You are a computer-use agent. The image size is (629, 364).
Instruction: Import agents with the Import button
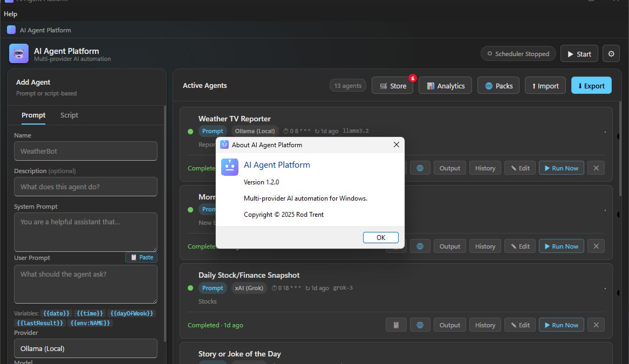(545, 85)
